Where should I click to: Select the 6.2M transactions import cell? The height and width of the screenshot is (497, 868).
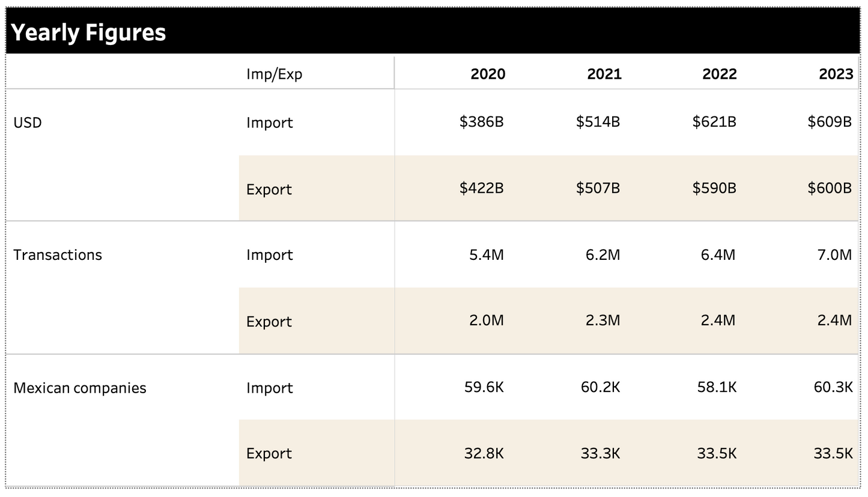(x=602, y=255)
